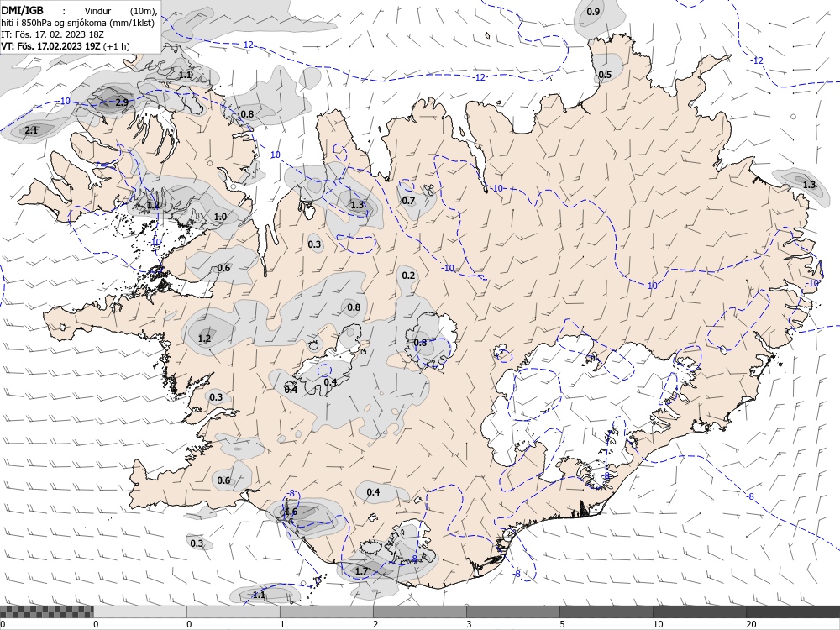
Task: Click legend swatch between 1 and 2
Action: tap(326, 612)
